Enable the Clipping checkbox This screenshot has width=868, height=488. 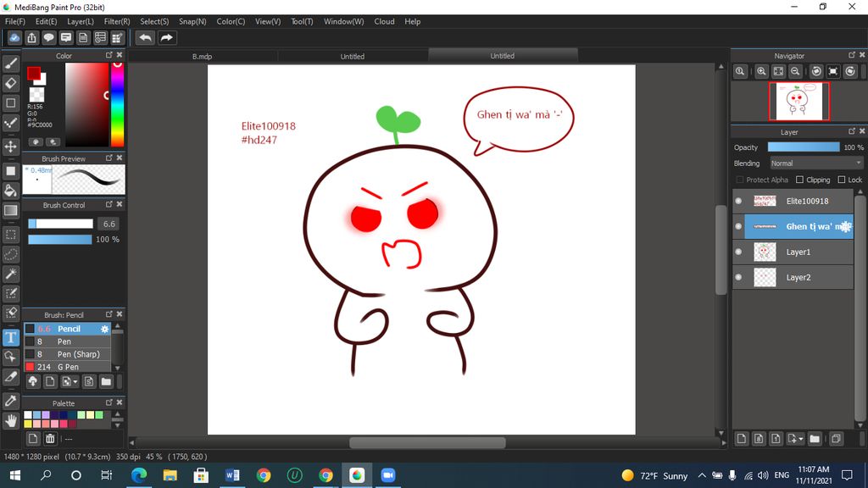click(799, 180)
